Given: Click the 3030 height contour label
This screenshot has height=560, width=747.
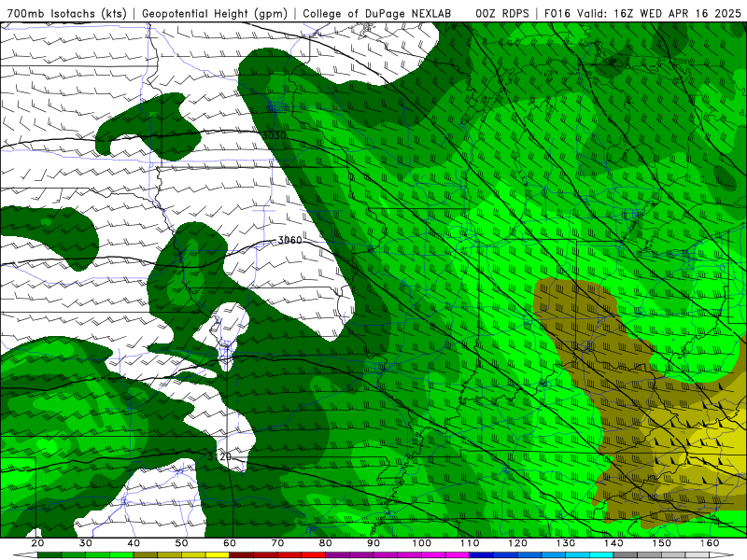Looking at the screenshot, I should click(274, 135).
